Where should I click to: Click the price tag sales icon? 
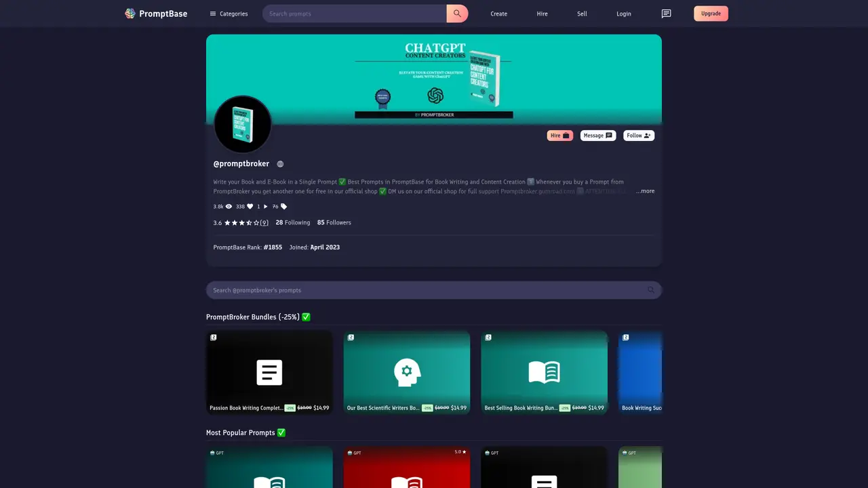[284, 207]
